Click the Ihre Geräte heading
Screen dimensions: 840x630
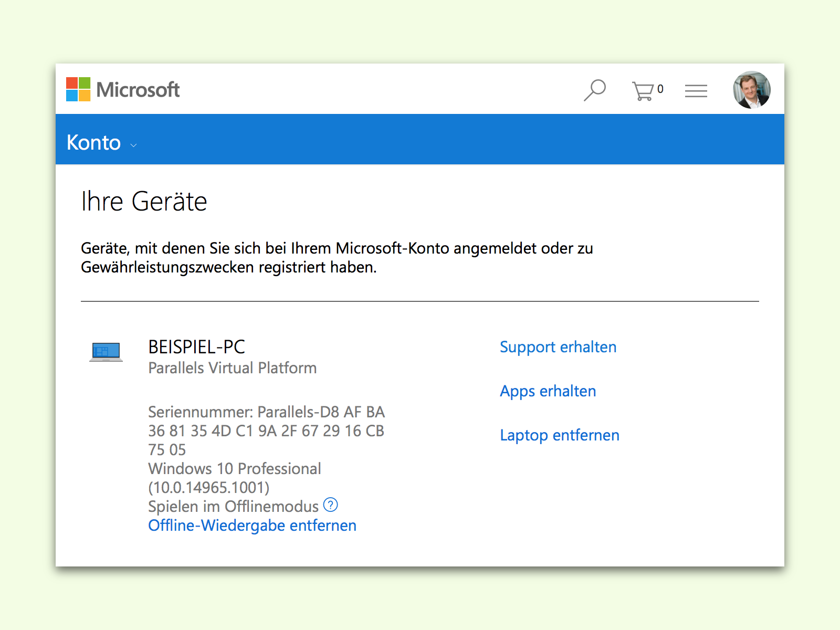(x=144, y=202)
